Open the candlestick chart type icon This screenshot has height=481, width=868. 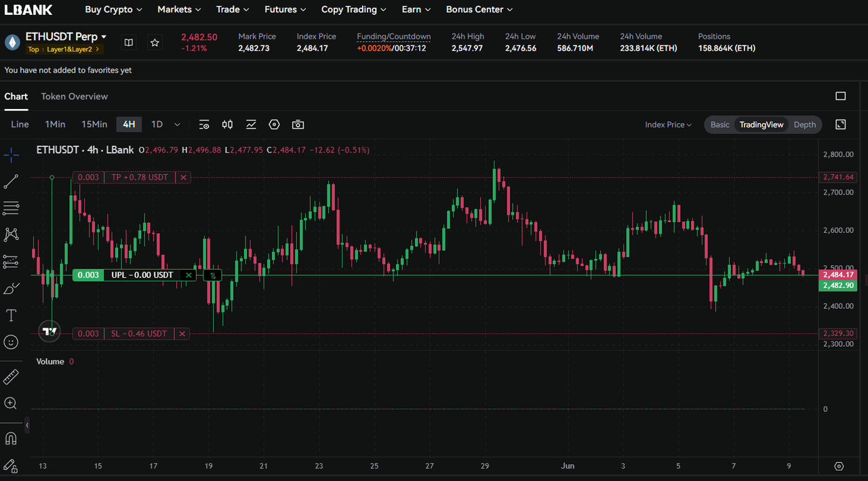pyautogui.click(x=227, y=125)
